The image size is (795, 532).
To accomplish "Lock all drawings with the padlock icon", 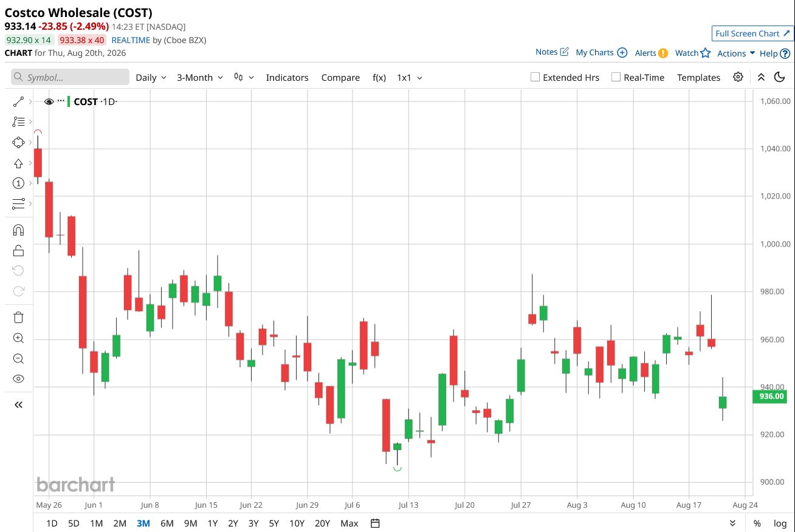I will (x=18, y=250).
